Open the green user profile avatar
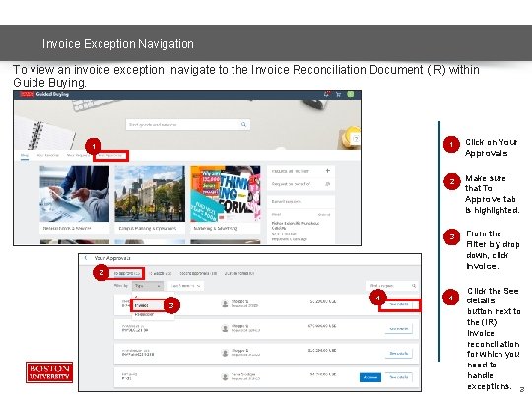Screen dimensions: 532x399 (351, 94)
